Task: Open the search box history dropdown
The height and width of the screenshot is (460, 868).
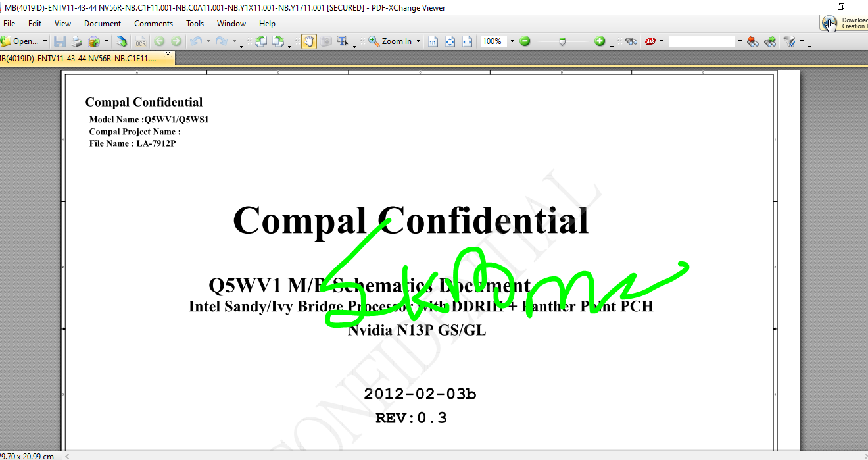Action: [x=740, y=41]
